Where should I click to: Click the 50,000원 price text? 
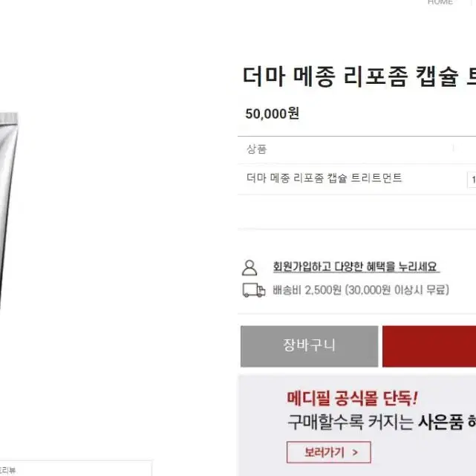pyautogui.click(x=273, y=114)
